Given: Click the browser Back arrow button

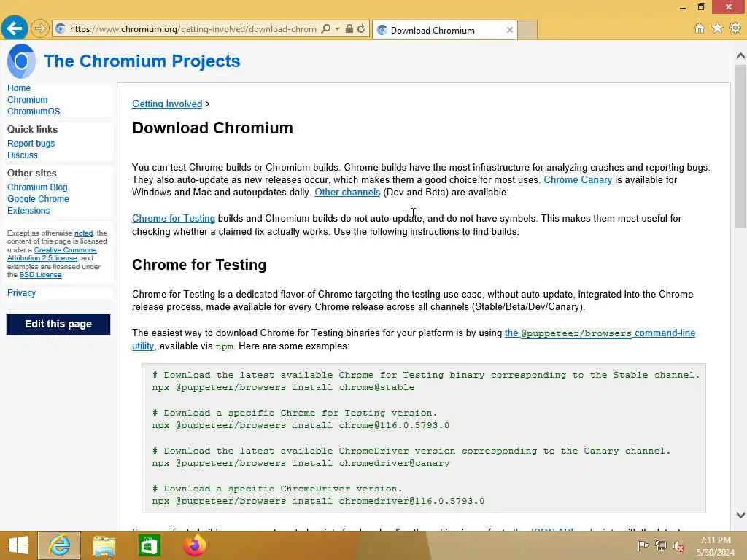Looking at the screenshot, I should 15,28.
